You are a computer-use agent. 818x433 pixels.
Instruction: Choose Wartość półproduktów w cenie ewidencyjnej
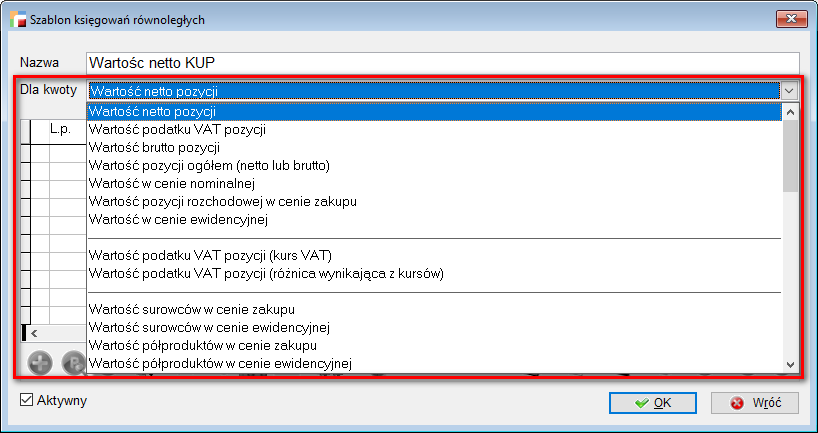tap(220, 363)
